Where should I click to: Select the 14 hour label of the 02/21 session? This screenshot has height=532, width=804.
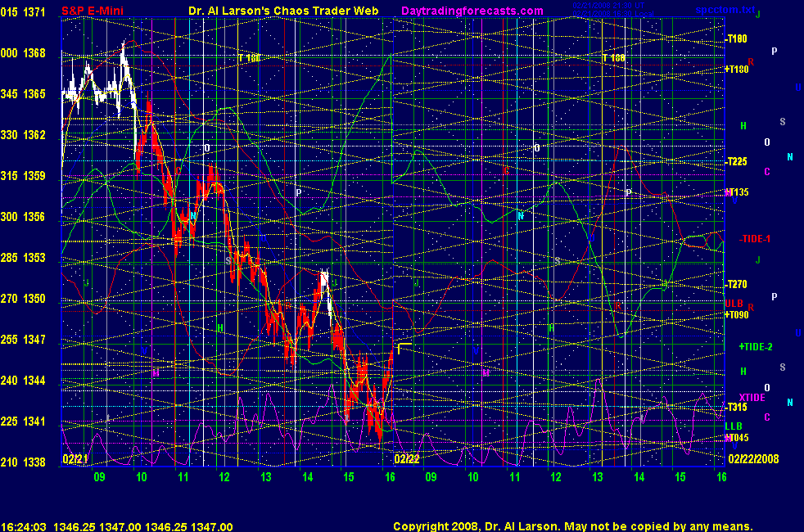tap(307, 477)
